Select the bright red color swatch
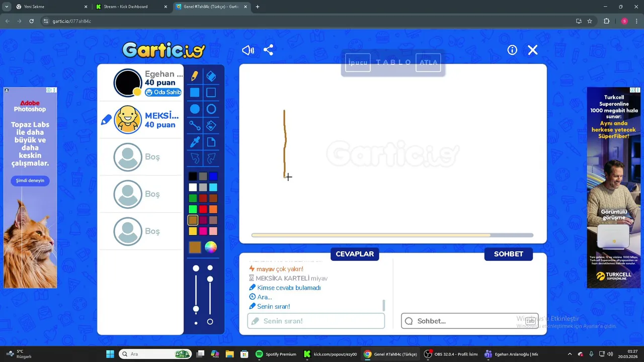Image resolution: width=644 pixels, height=362 pixels. [203, 209]
